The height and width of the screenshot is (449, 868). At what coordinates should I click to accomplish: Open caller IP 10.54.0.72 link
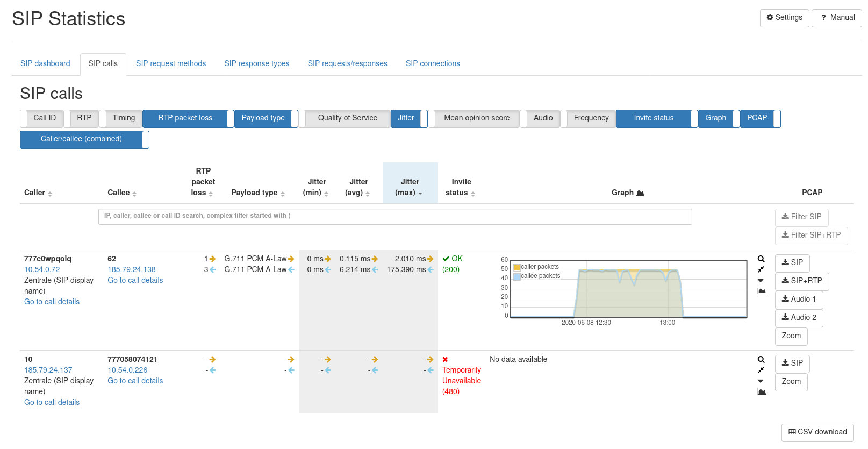(x=42, y=270)
